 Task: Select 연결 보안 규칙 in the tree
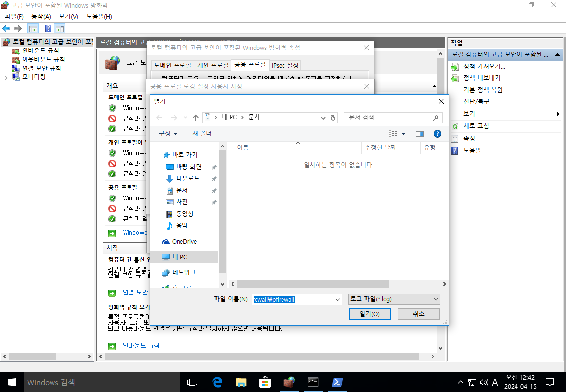42,68
